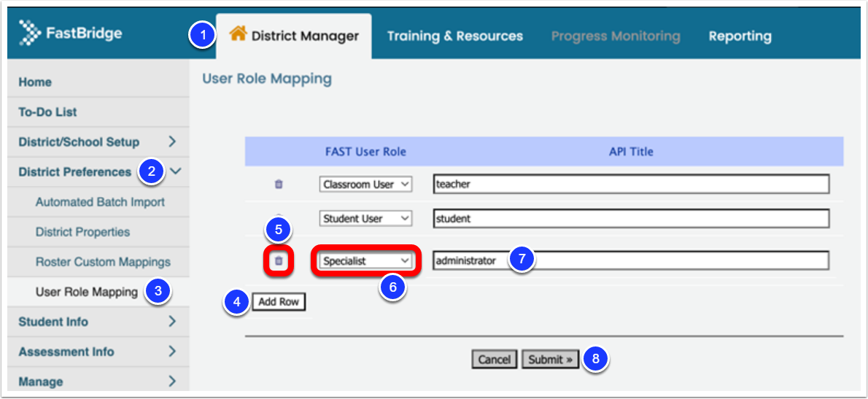Screen dimensions: 868x399
Task: Click the teacher API title field
Action: [x=631, y=185]
